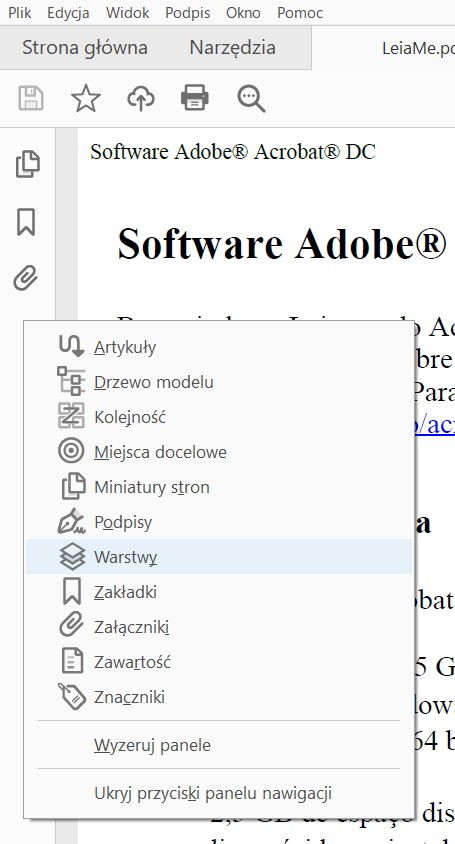The width and height of the screenshot is (455, 844).
Task: Open the Edycja menu
Action: [x=68, y=12]
